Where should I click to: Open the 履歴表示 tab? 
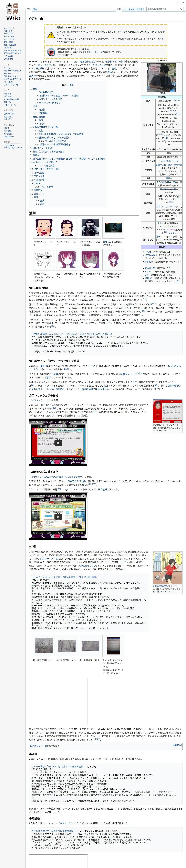click(x=140, y=9)
